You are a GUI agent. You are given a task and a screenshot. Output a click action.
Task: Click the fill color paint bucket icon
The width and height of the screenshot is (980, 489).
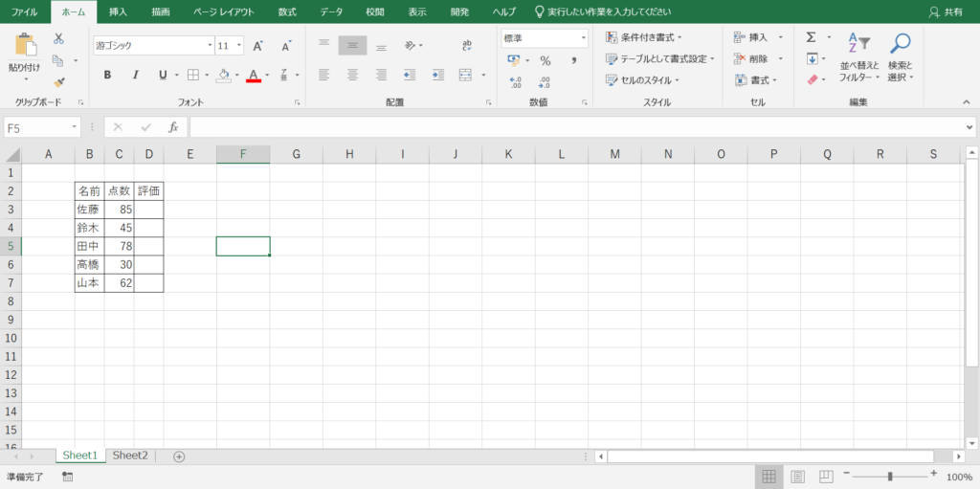pyautogui.click(x=224, y=75)
